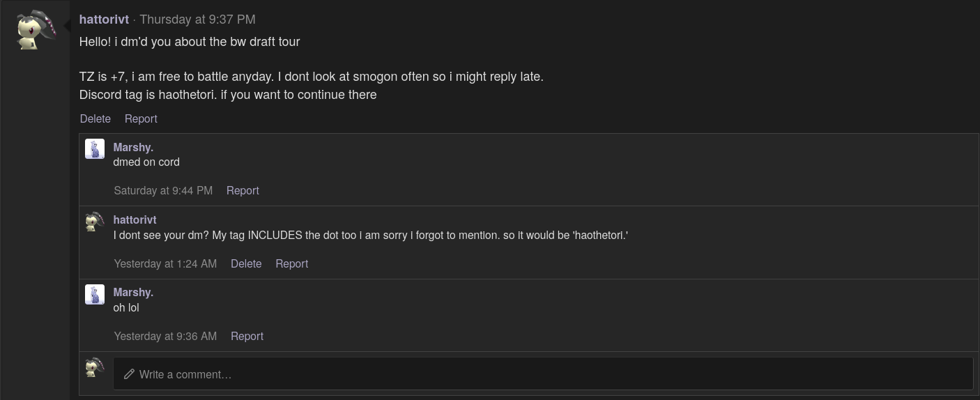Report the main post by hattorivt
Image resolution: width=980 pixels, height=400 pixels.
pyautogui.click(x=141, y=118)
